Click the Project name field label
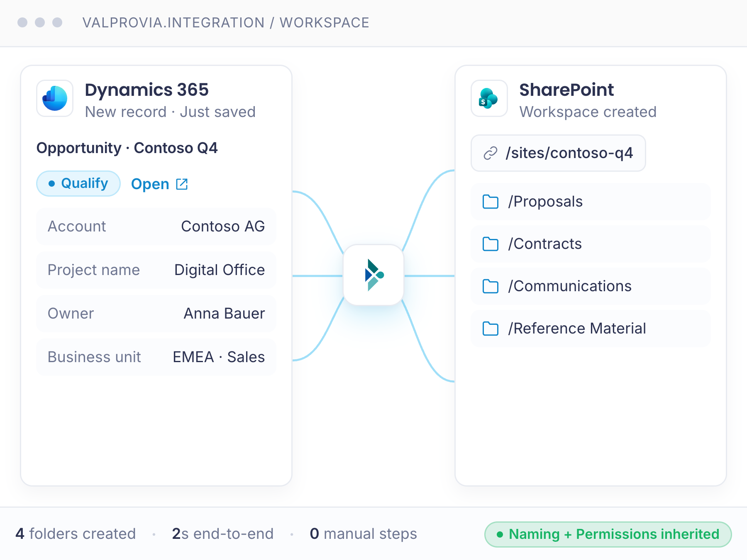The width and height of the screenshot is (747, 560). [x=94, y=270]
